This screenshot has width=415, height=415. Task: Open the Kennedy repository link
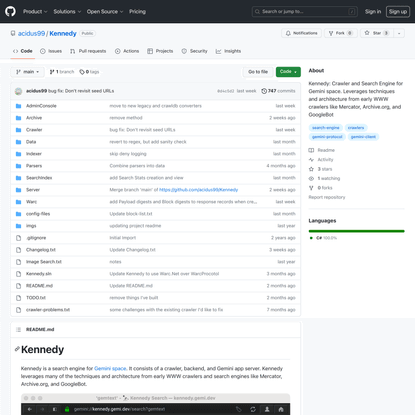63,34
